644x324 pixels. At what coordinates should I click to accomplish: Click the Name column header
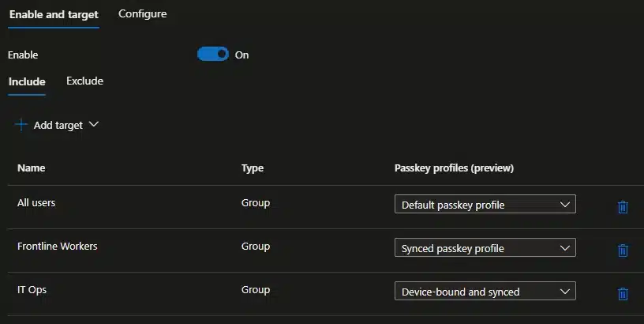(32, 168)
